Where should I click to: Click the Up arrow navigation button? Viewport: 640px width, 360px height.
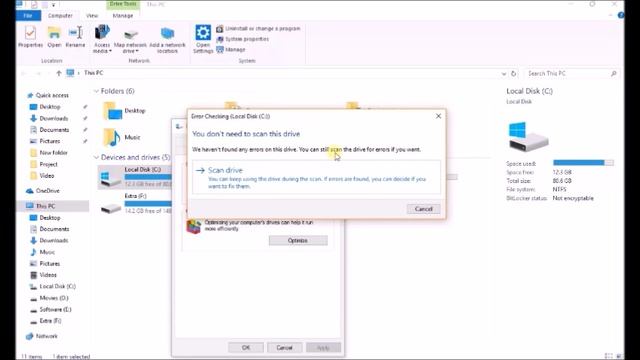click(x=59, y=73)
